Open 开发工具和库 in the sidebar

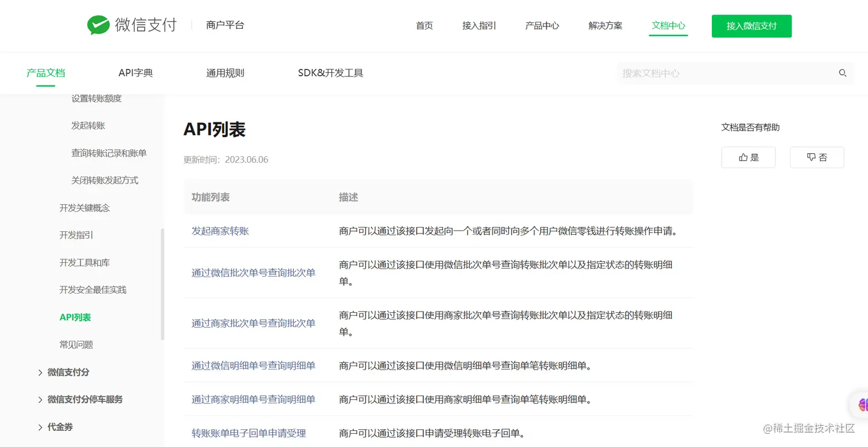tap(84, 262)
